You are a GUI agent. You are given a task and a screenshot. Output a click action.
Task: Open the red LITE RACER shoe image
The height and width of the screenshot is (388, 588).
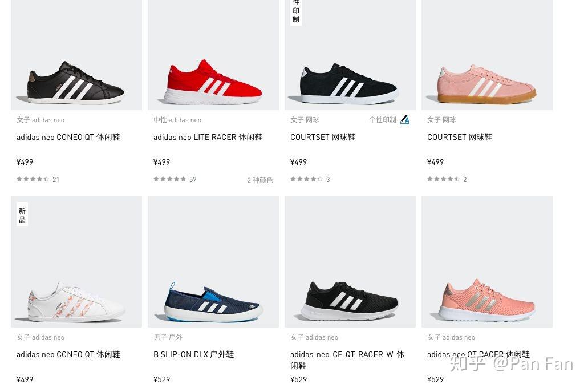(213, 55)
